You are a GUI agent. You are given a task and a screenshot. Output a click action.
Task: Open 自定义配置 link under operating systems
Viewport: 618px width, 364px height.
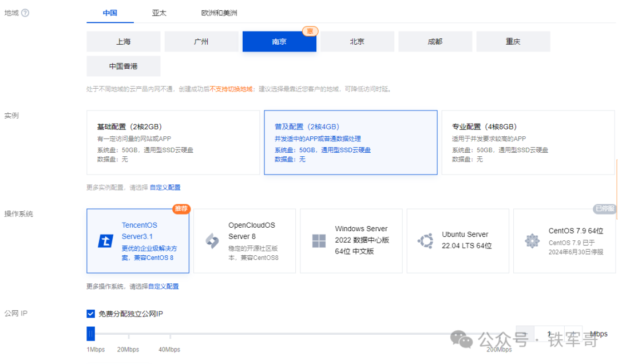click(164, 286)
